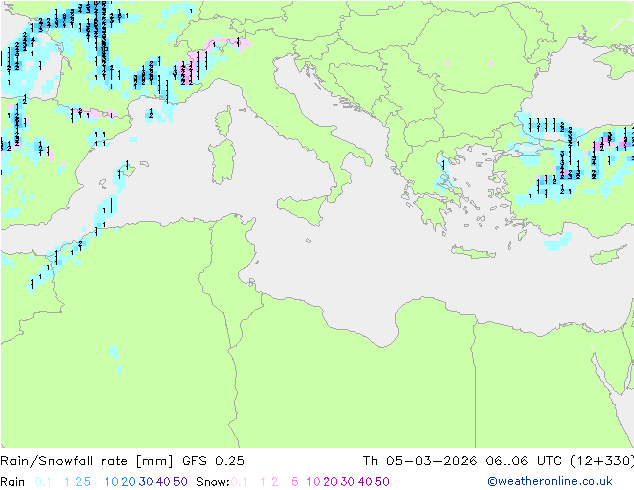
Task: Select the rain legend value 40
Action: (x=163, y=482)
